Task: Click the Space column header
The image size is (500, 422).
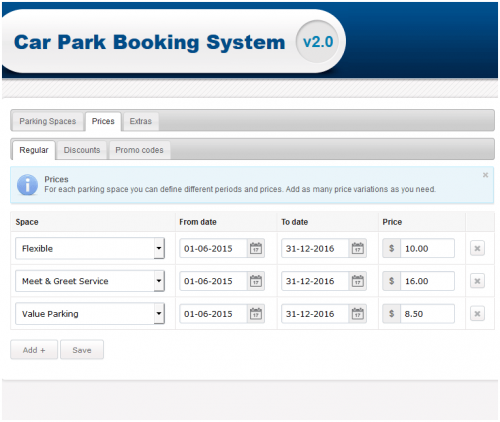Action: (27, 222)
